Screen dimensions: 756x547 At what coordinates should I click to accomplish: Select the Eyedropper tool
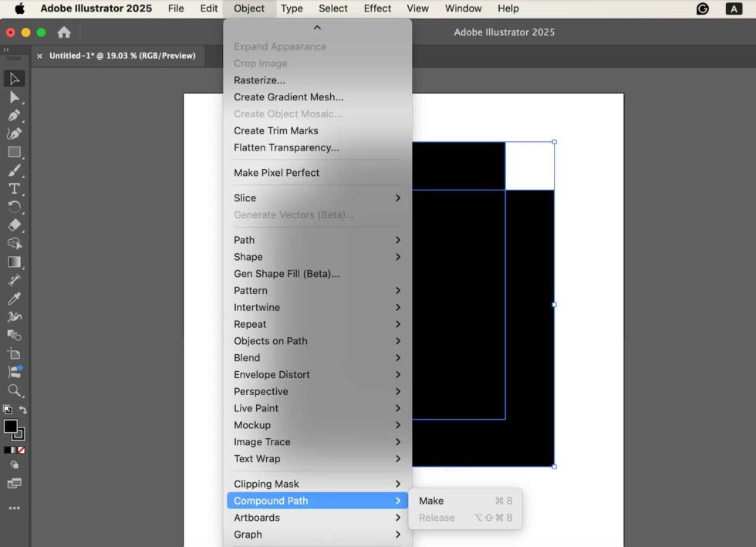(14, 299)
